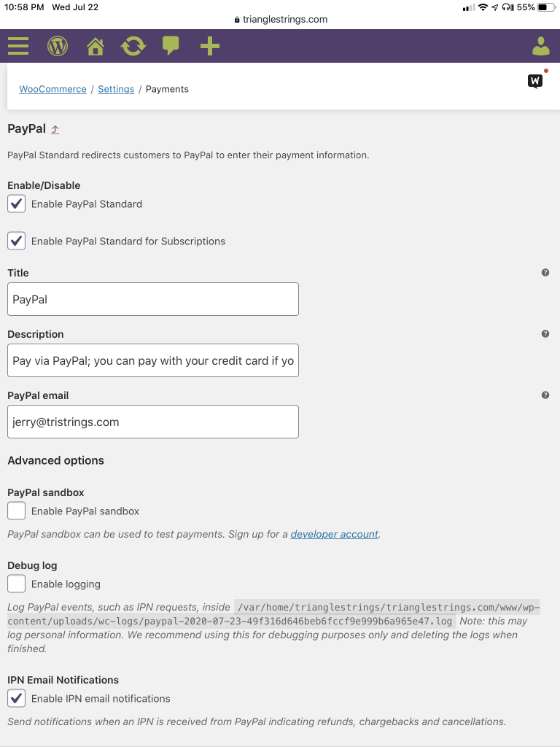Open the WooCommerce breadcrumb link
This screenshot has width=560, height=747.
tap(52, 89)
